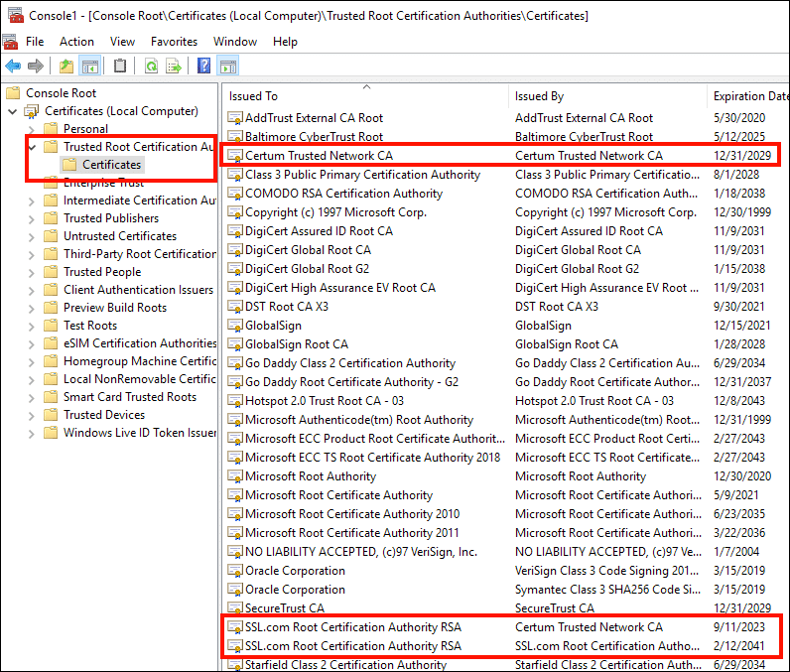This screenshot has width=790, height=672.
Task: Select Untrusted Certificates in the tree
Action: 120,236
